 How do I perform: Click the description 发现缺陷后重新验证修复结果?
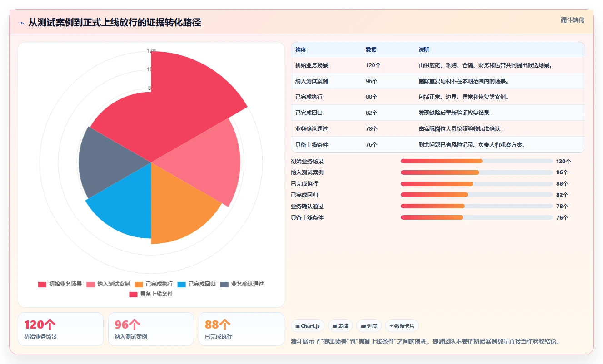coord(455,113)
